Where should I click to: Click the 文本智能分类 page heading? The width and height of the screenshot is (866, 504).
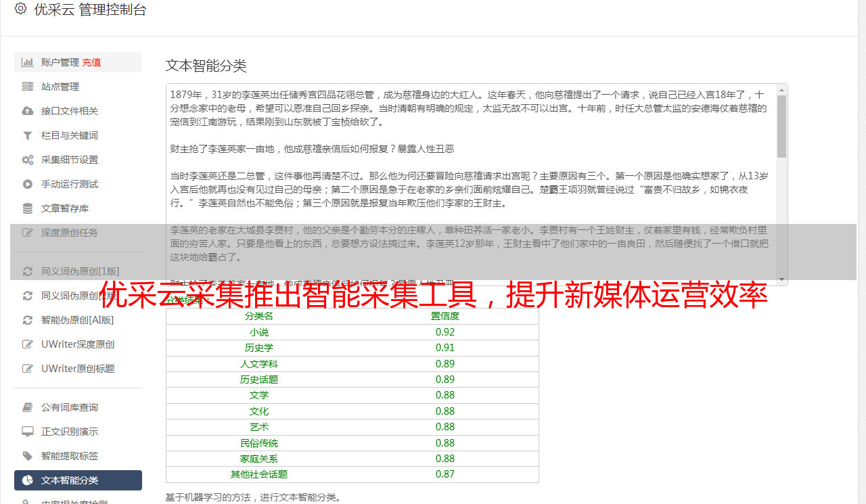coord(206,66)
